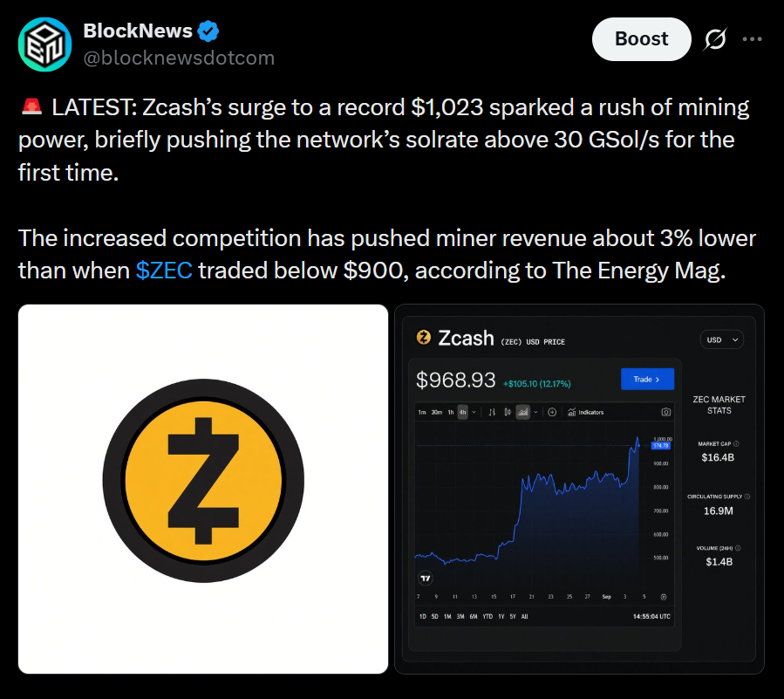This screenshot has height=699, width=784.
Task: Follow the $ZEC cashtag link
Action: (164, 271)
